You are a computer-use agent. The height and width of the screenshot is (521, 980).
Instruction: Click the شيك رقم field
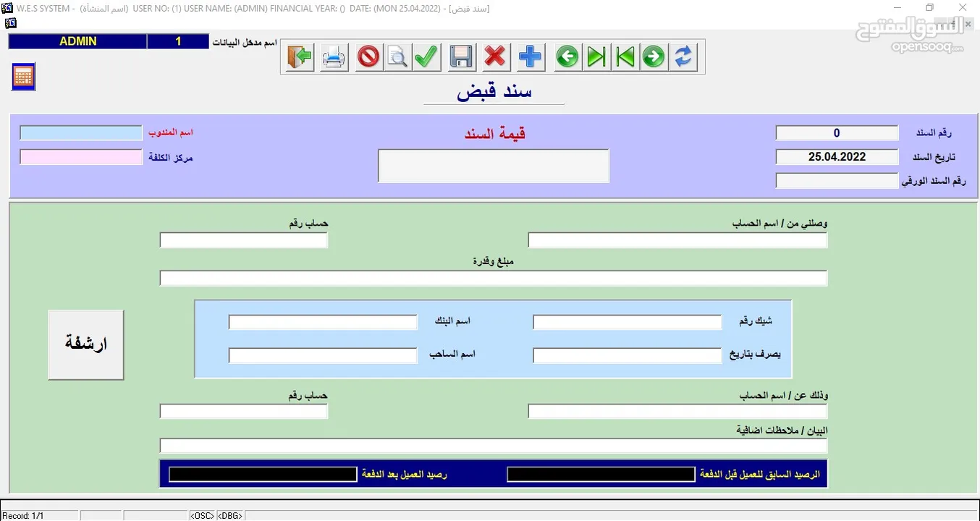point(628,322)
